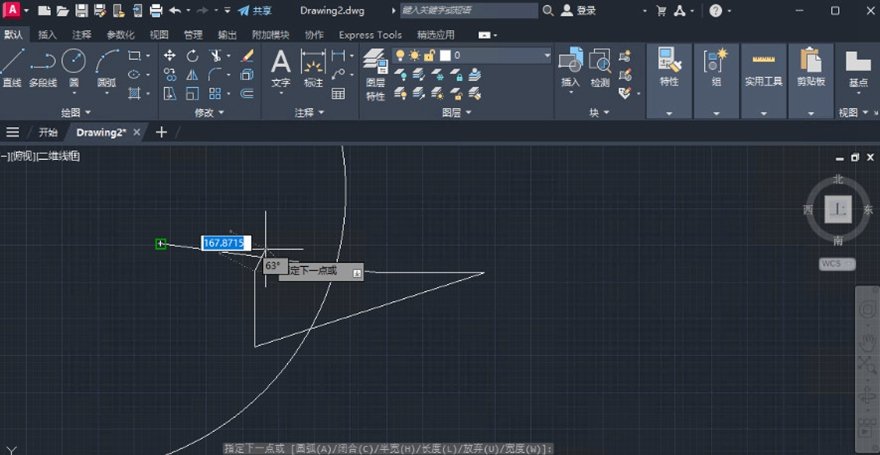Select the Hatch tool

(x=134, y=93)
